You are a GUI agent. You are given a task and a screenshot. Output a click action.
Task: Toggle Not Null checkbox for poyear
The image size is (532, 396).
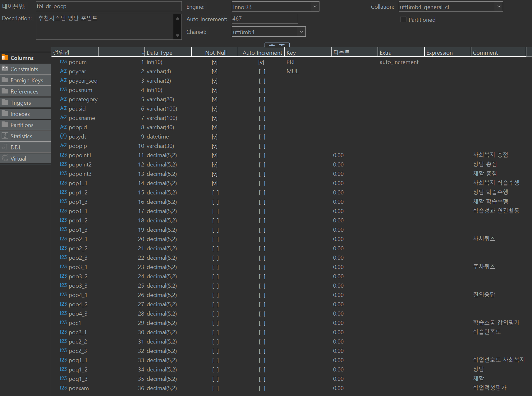[214, 71]
